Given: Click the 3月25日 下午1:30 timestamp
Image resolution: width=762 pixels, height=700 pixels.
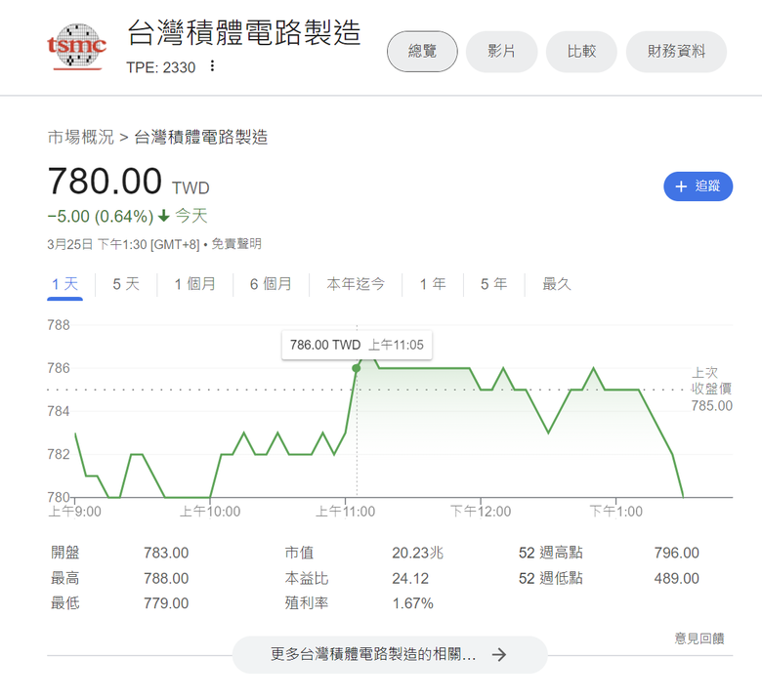Looking at the screenshot, I should (123, 244).
